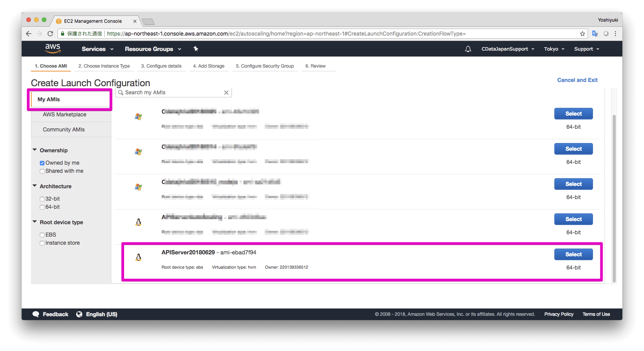Click the Feedback speech bubble icon
Viewport: 644px width, 351px height.
click(x=36, y=314)
